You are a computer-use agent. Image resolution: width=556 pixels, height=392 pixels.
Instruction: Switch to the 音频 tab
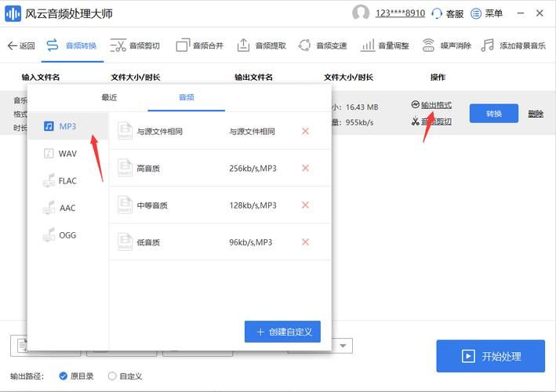(187, 97)
